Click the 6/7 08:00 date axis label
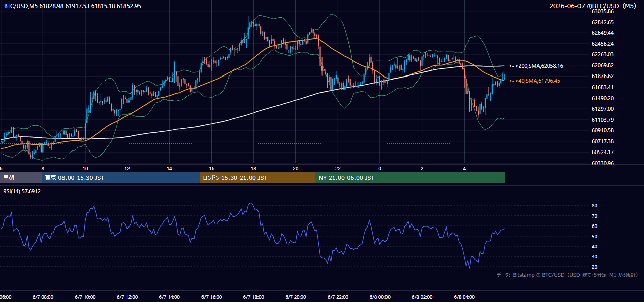The width and height of the screenshot is (644, 302). 42,297
